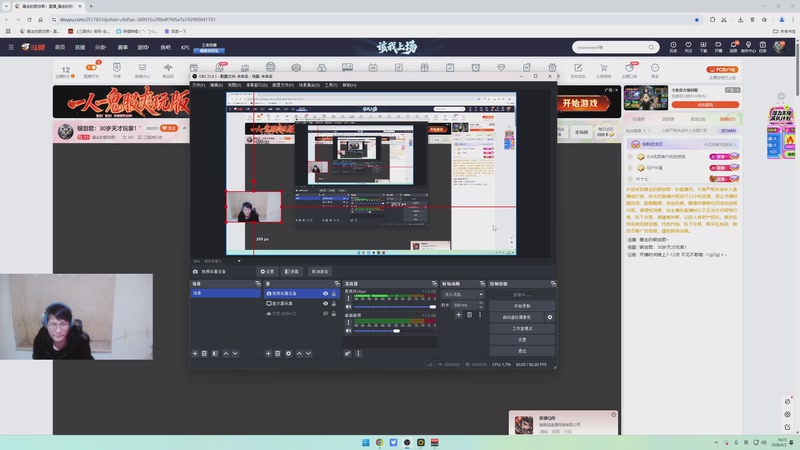Open Douyu hamburger menu in site header

pos(11,47)
